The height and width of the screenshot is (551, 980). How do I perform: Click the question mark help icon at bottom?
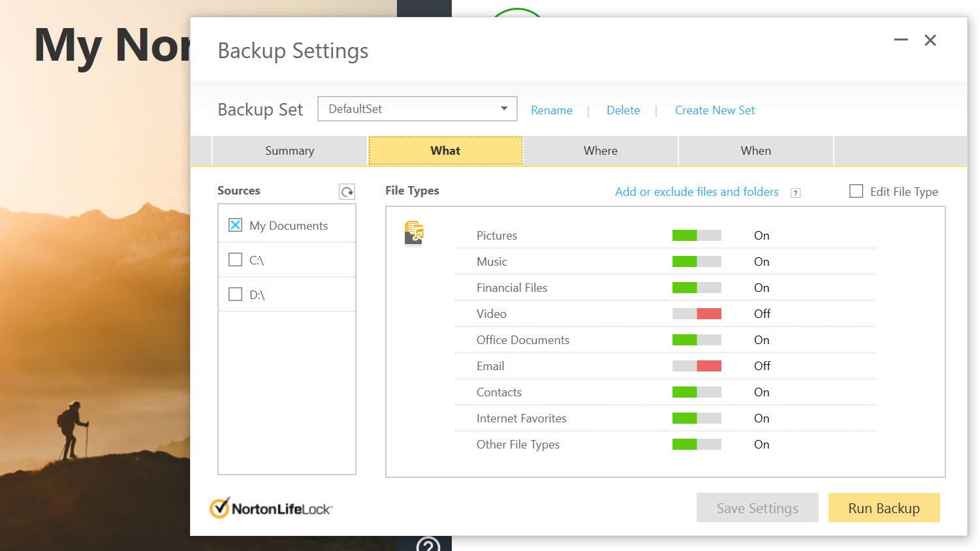[428, 544]
